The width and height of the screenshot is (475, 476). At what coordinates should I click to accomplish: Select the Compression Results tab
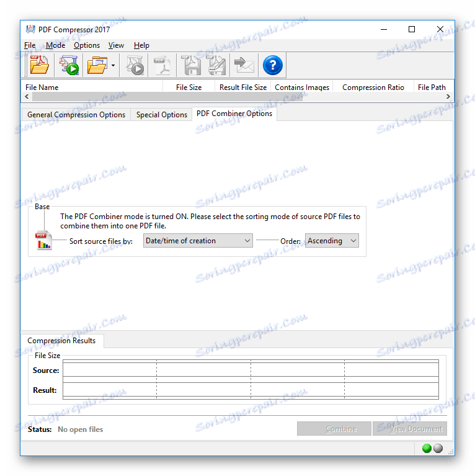(61, 341)
